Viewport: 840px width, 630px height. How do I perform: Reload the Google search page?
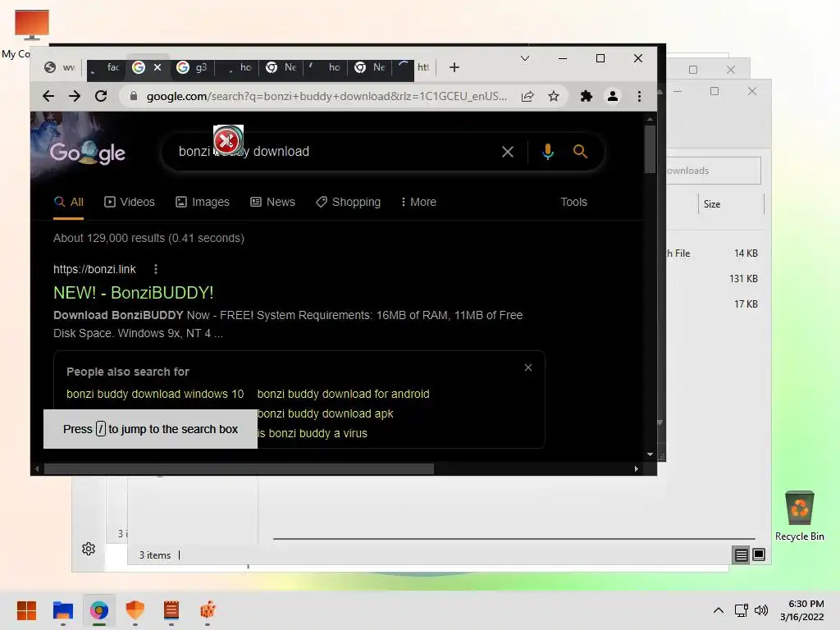(x=101, y=97)
